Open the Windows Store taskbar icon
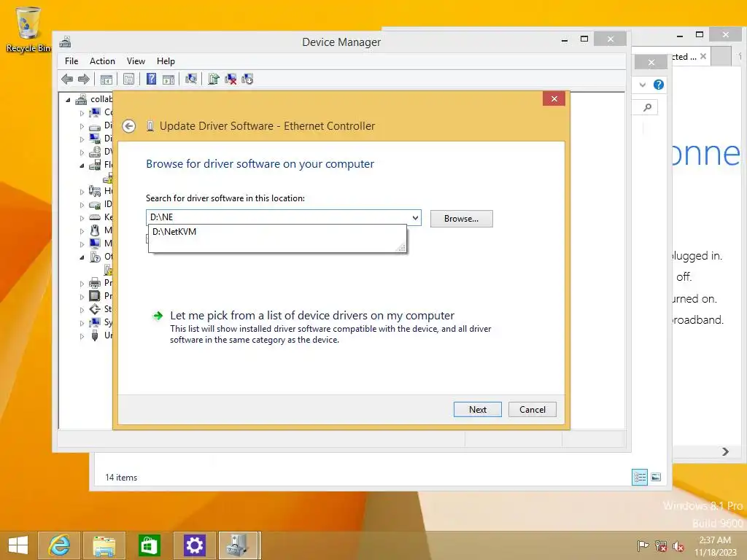The image size is (747, 560). coord(149,545)
